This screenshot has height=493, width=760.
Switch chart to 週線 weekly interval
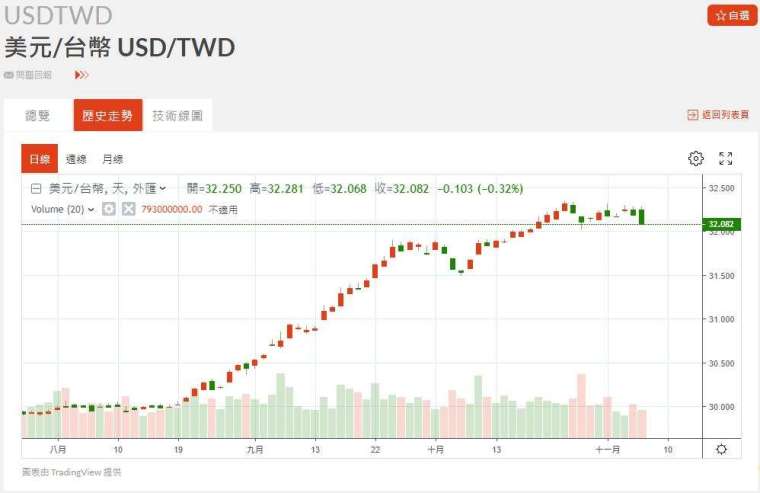pyautogui.click(x=76, y=159)
